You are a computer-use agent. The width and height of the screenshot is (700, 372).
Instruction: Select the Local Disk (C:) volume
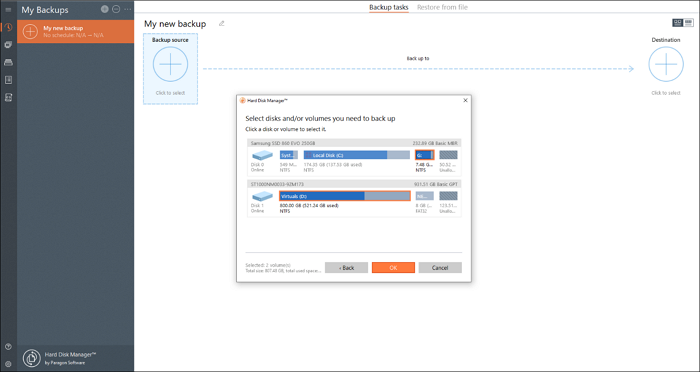357,155
